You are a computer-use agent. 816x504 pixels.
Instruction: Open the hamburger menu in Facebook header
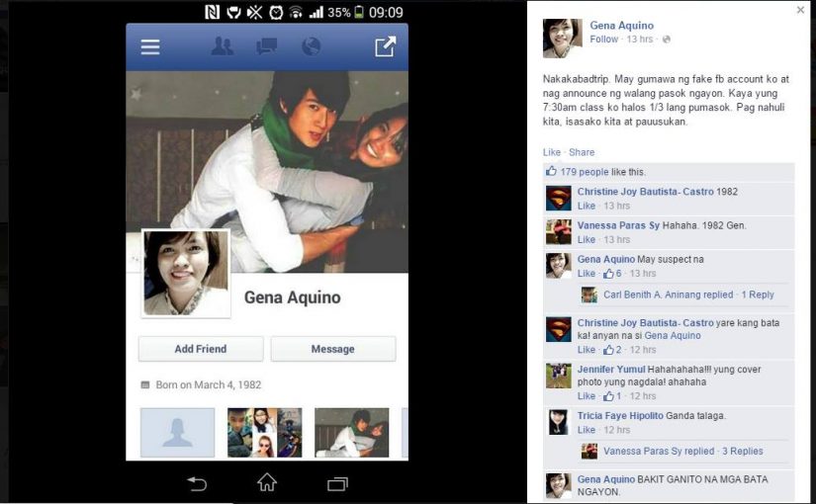(x=150, y=46)
